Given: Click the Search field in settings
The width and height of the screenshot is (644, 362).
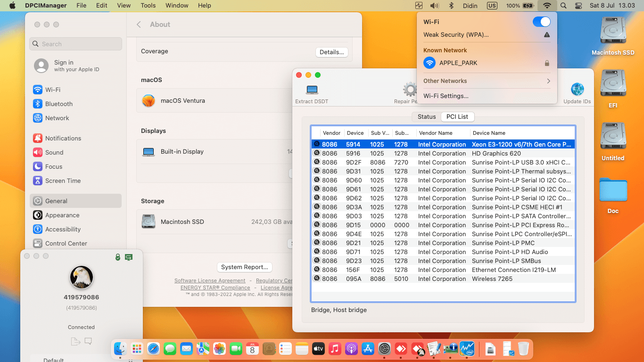Looking at the screenshot, I should point(76,44).
